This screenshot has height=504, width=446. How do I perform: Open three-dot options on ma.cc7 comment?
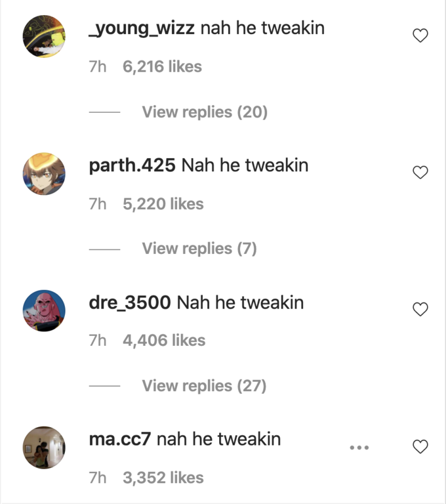[359, 447]
